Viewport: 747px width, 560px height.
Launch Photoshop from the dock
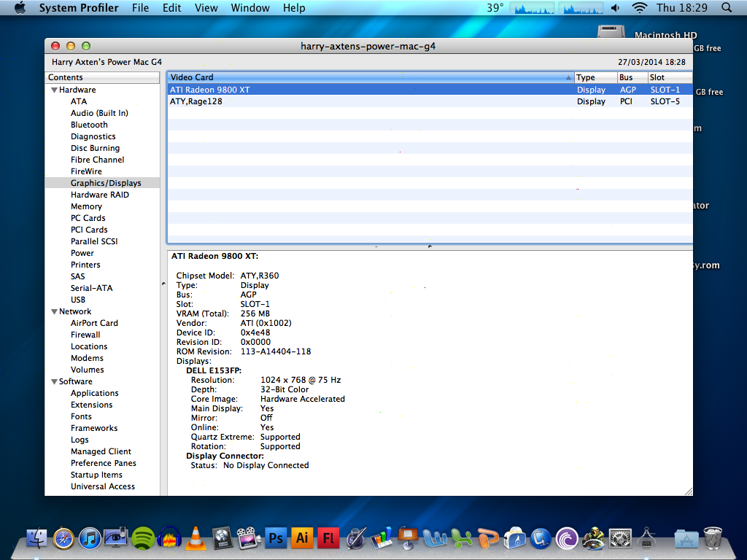(275, 539)
